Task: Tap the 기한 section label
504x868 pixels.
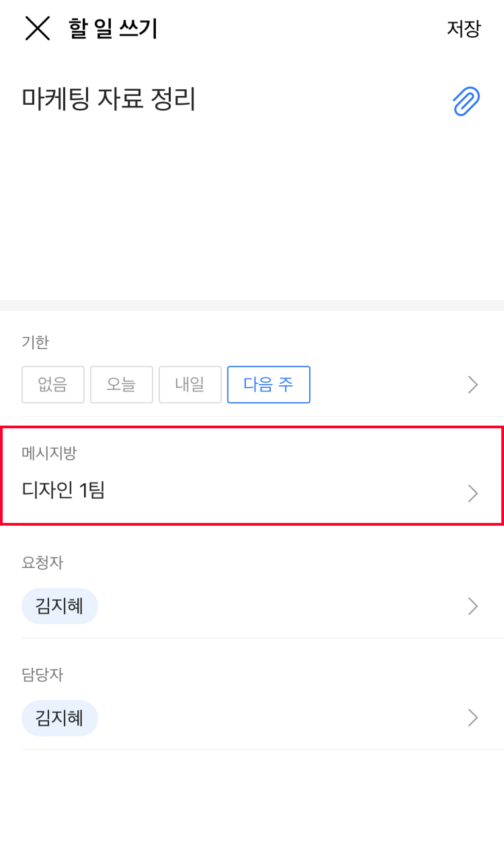Action: (35, 342)
